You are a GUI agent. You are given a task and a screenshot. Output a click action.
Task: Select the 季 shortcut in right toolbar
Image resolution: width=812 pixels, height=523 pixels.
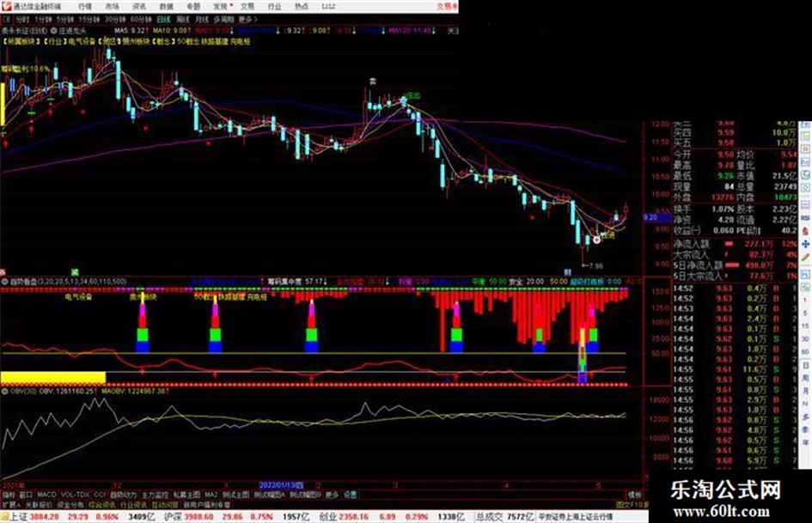point(805,429)
